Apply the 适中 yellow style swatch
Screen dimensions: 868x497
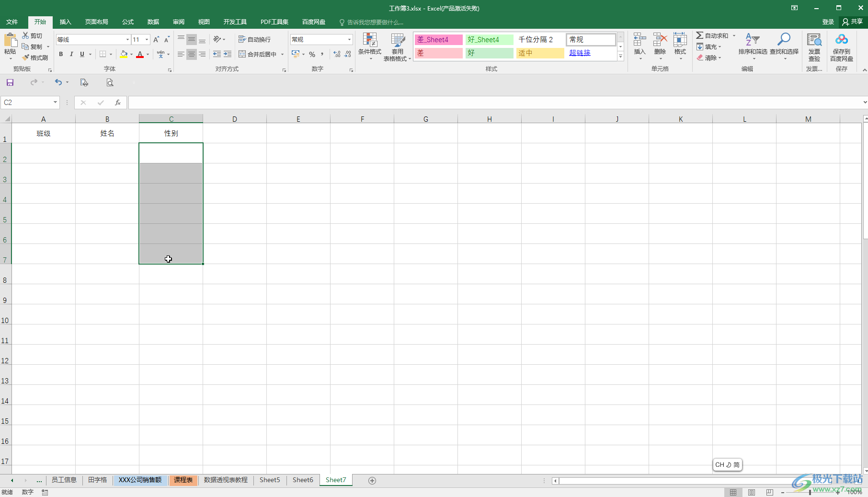click(x=540, y=53)
